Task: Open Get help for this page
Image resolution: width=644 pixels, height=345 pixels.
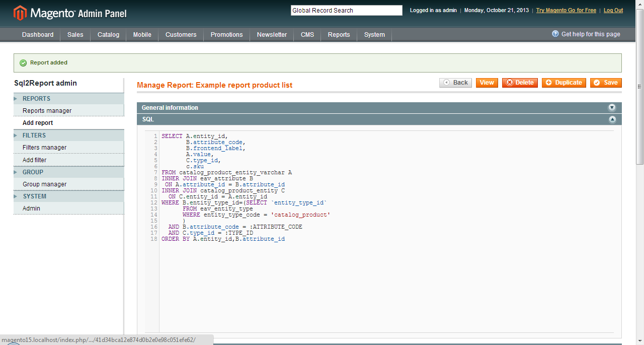Action: tap(591, 34)
